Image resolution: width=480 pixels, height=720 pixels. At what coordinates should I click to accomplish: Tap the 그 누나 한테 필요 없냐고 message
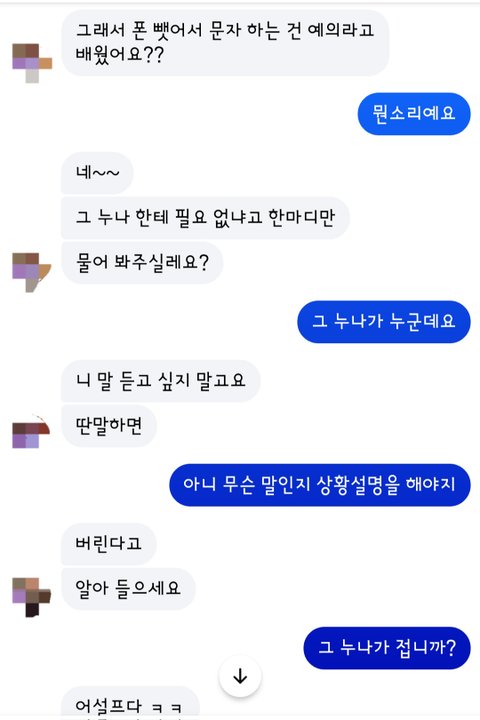coord(205,218)
